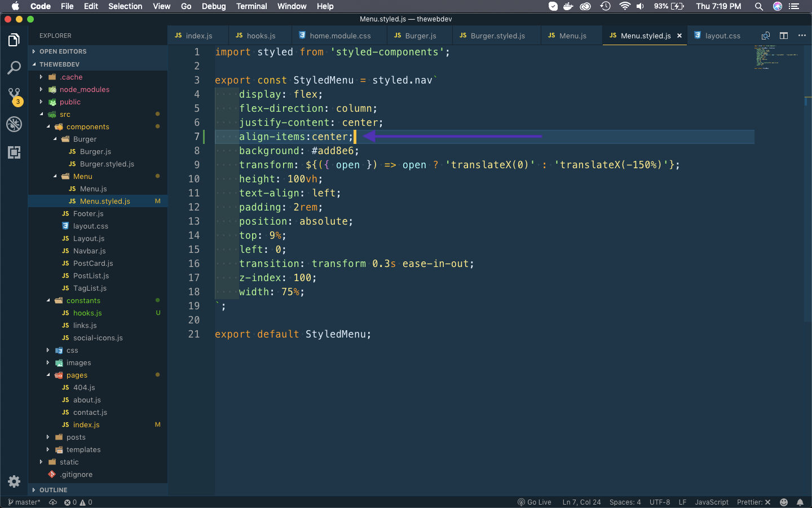
Task: Open the Selection menu
Action: click(125, 6)
